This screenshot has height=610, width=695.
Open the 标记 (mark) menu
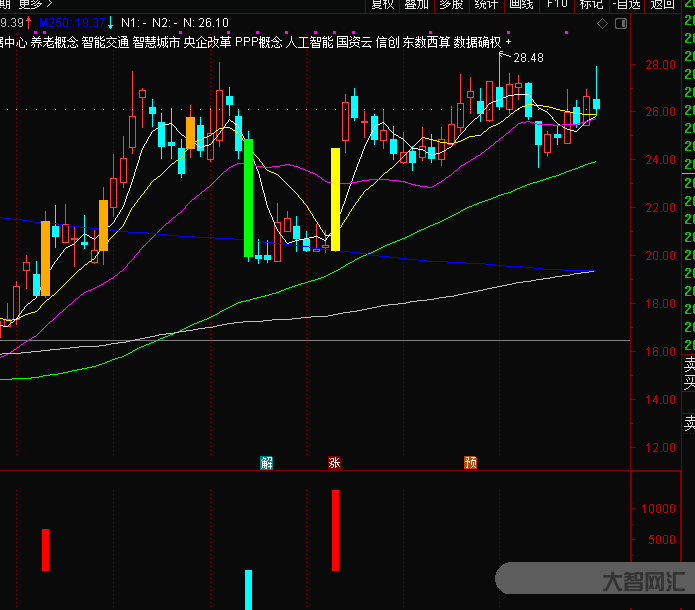(591, 4)
